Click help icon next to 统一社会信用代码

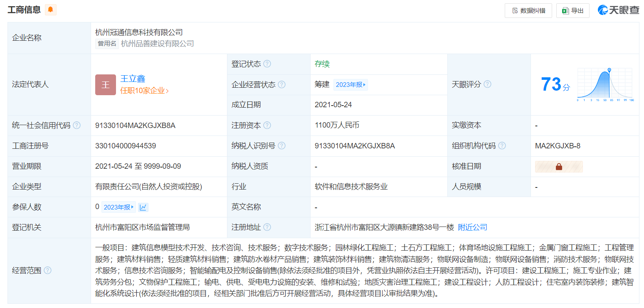[76, 126]
